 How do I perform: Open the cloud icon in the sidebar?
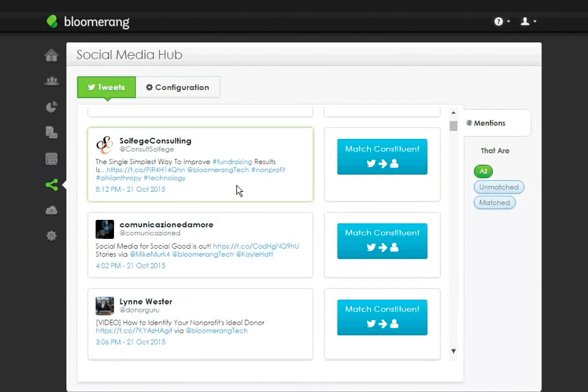click(51, 210)
